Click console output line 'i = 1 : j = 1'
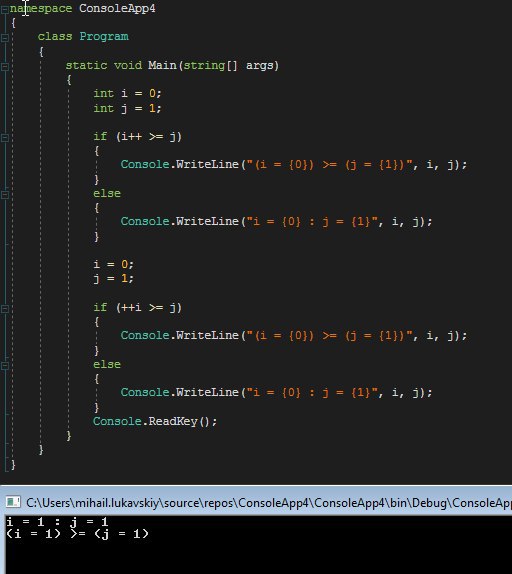The width and height of the screenshot is (512, 574). coord(57,522)
